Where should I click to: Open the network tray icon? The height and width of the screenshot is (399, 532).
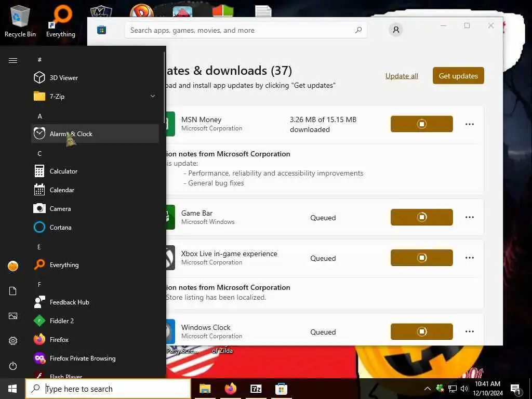point(453,389)
